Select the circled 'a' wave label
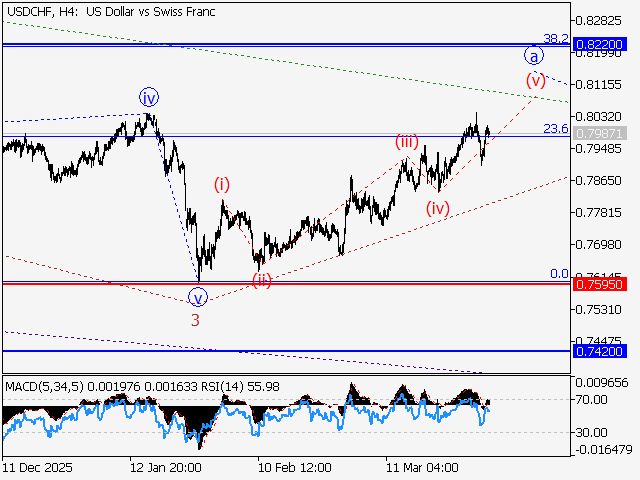The image size is (640, 480). pos(534,56)
